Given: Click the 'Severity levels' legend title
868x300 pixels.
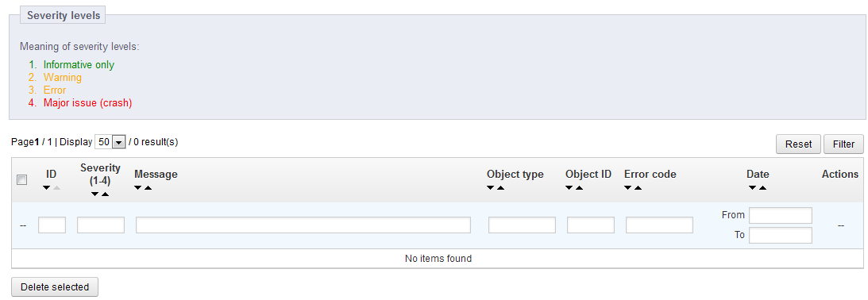Looking at the screenshot, I should click(63, 16).
